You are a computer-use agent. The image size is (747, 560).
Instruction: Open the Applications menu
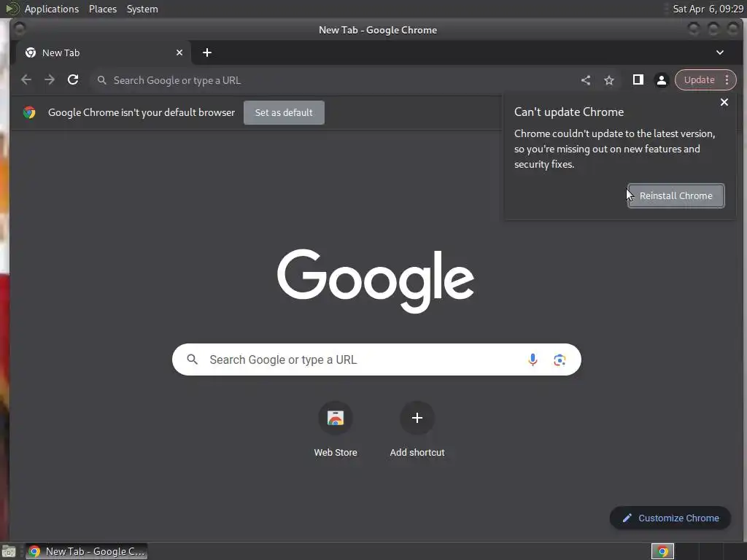click(x=52, y=9)
